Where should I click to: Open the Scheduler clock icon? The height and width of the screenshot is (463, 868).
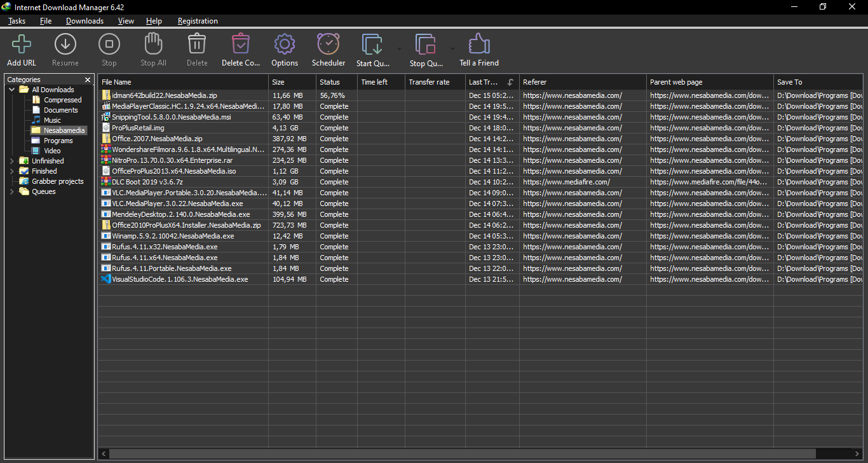tap(329, 44)
